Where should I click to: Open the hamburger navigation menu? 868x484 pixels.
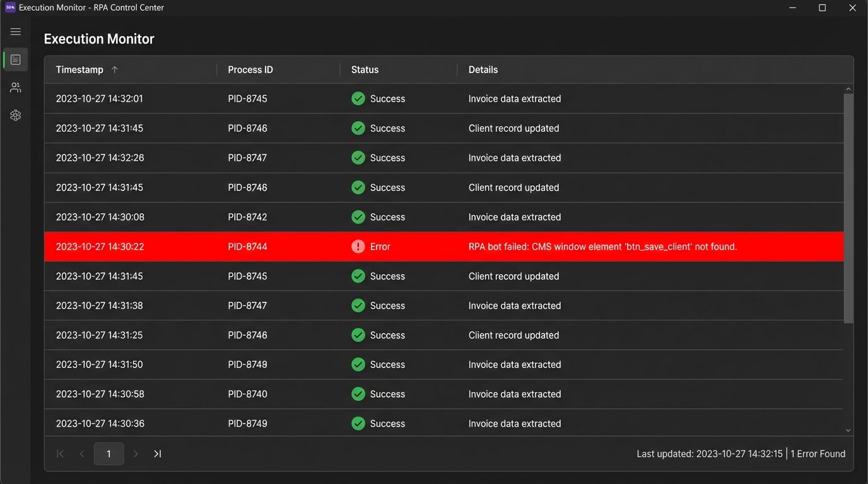[15, 31]
